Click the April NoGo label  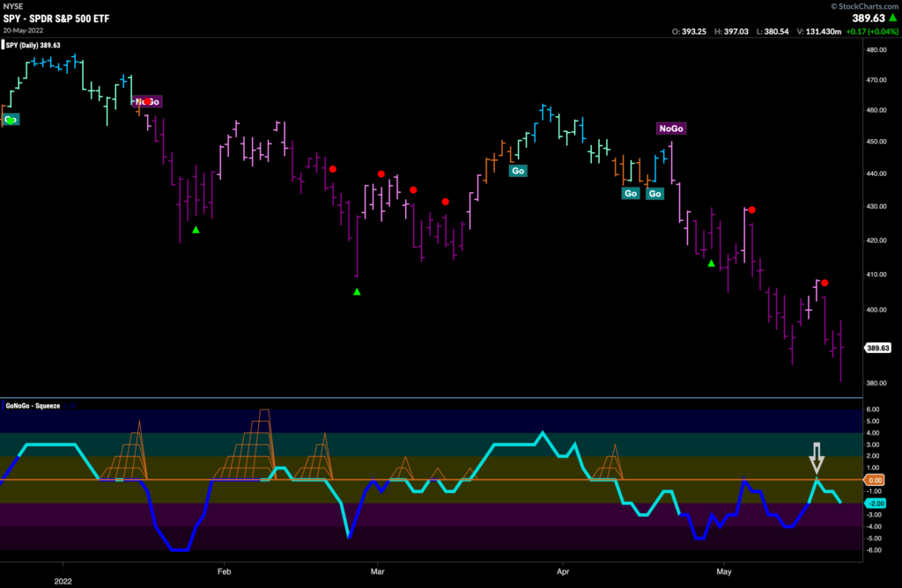tap(670, 129)
